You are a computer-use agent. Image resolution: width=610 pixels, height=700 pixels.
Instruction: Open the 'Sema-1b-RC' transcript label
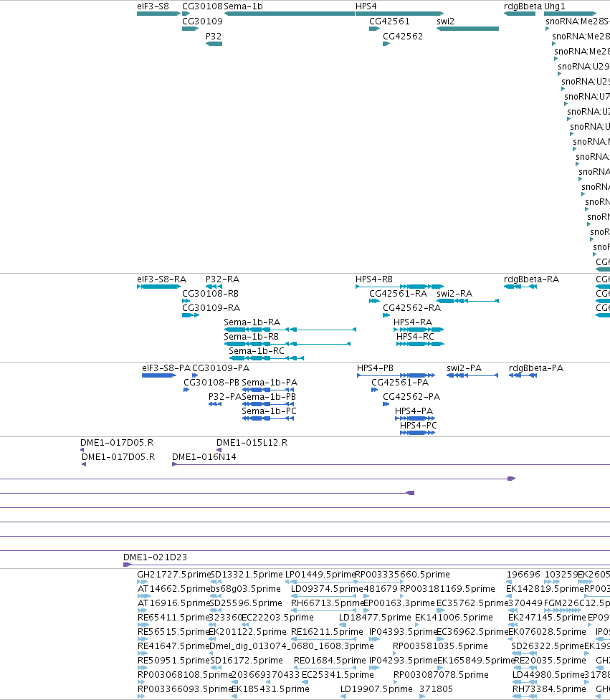point(257,350)
